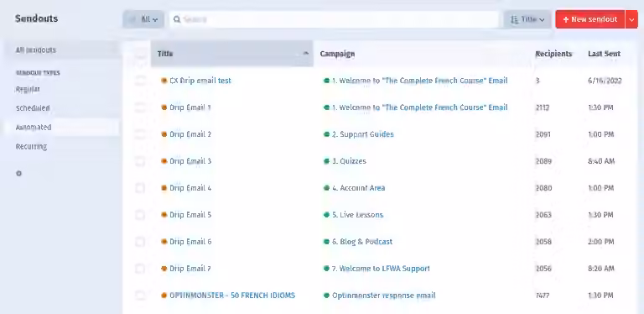Click the sort icon in Title button

[515, 19]
